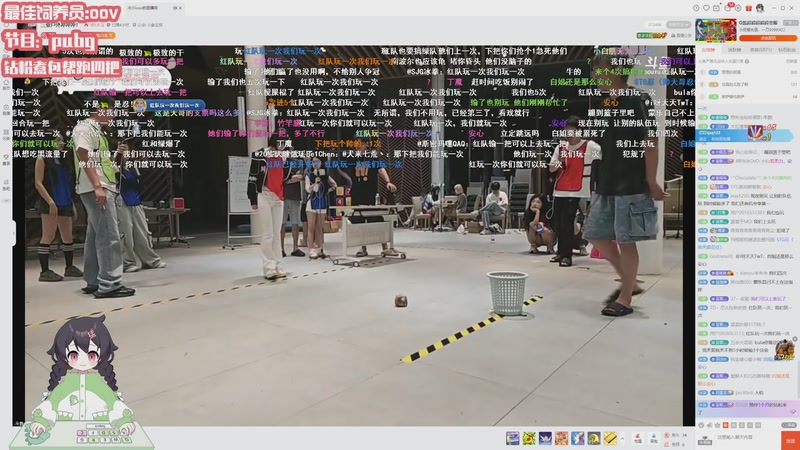Select the blue and pink gift icon
Image resolution: width=800 pixels, height=450 pixels.
pos(578,438)
